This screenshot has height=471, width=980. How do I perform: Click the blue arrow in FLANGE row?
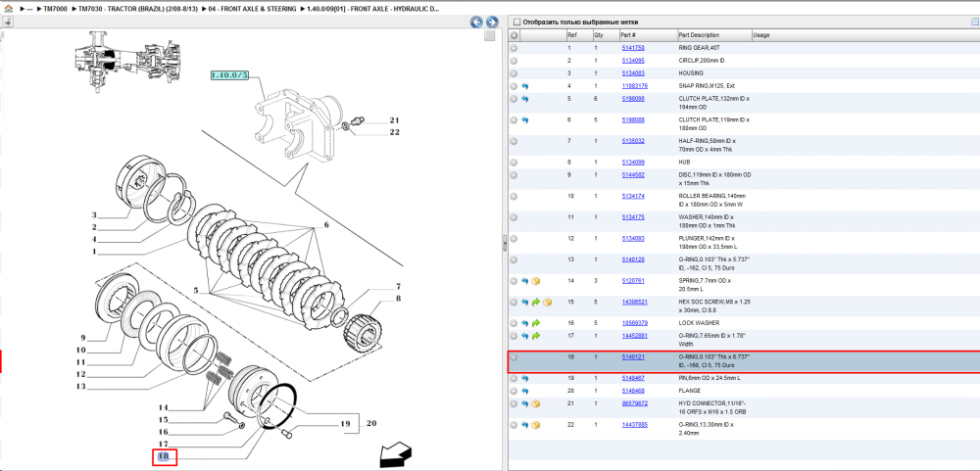pos(525,391)
